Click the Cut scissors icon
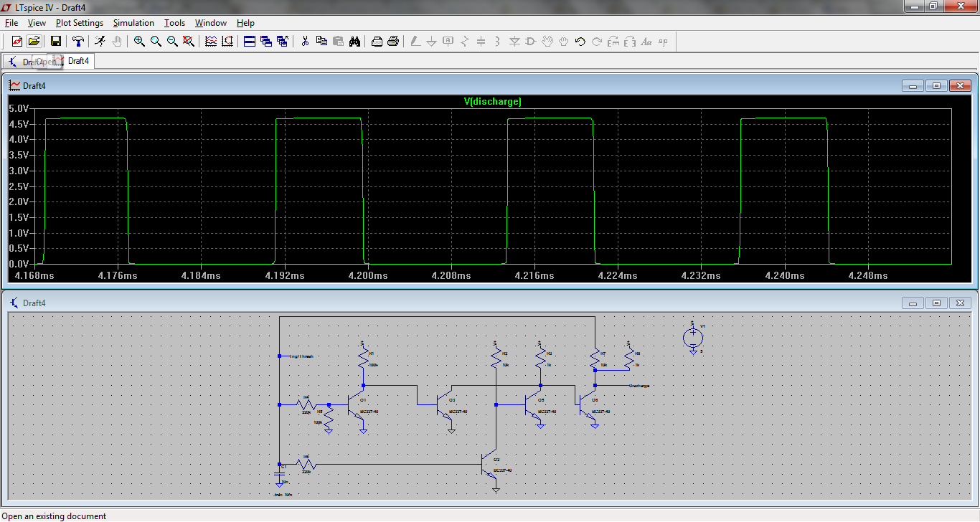Image resolution: width=980 pixels, height=522 pixels. 305,42
